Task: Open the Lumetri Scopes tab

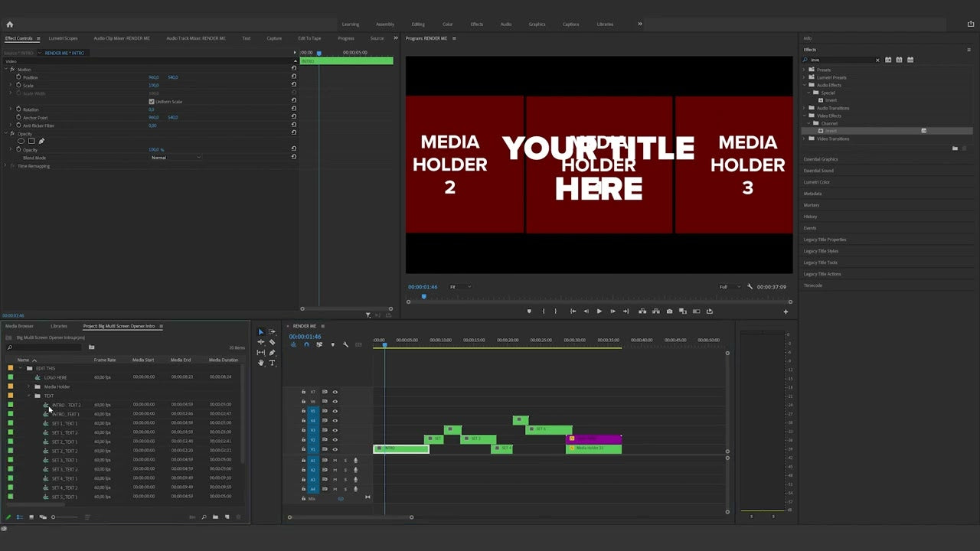Action: click(x=62, y=38)
